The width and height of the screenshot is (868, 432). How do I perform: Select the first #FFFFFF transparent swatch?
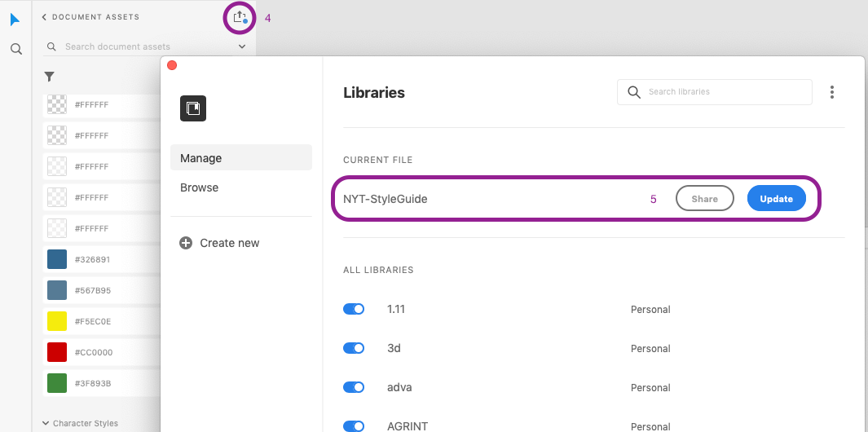[57, 104]
